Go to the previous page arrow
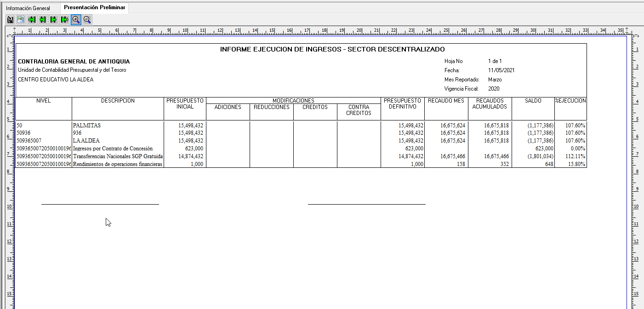Image resolution: width=644 pixels, height=309 pixels. pos(43,19)
